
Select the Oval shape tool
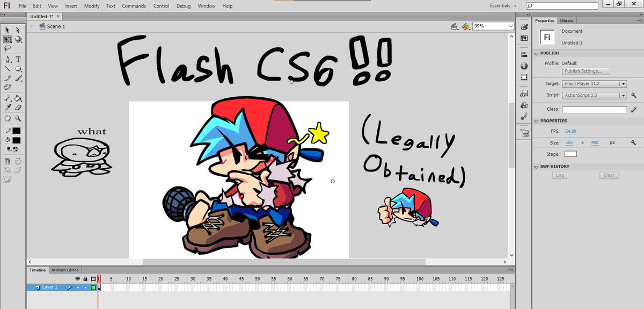18,69
